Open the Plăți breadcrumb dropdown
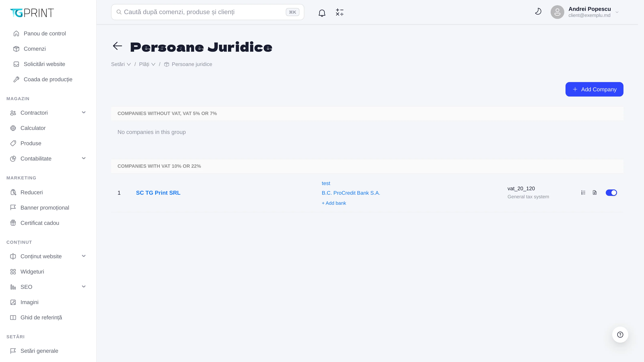Image resolution: width=644 pixels, height=362 pixels. [x=147, y=64]
